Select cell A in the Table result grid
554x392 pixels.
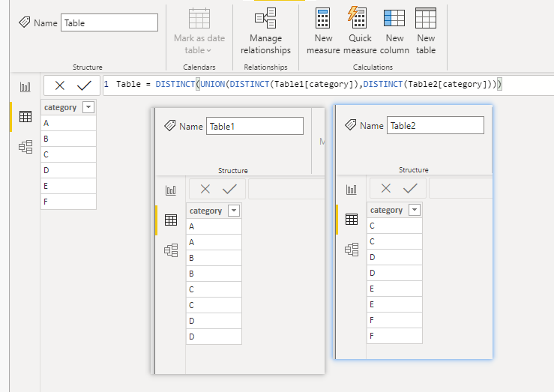click(68, 123)
